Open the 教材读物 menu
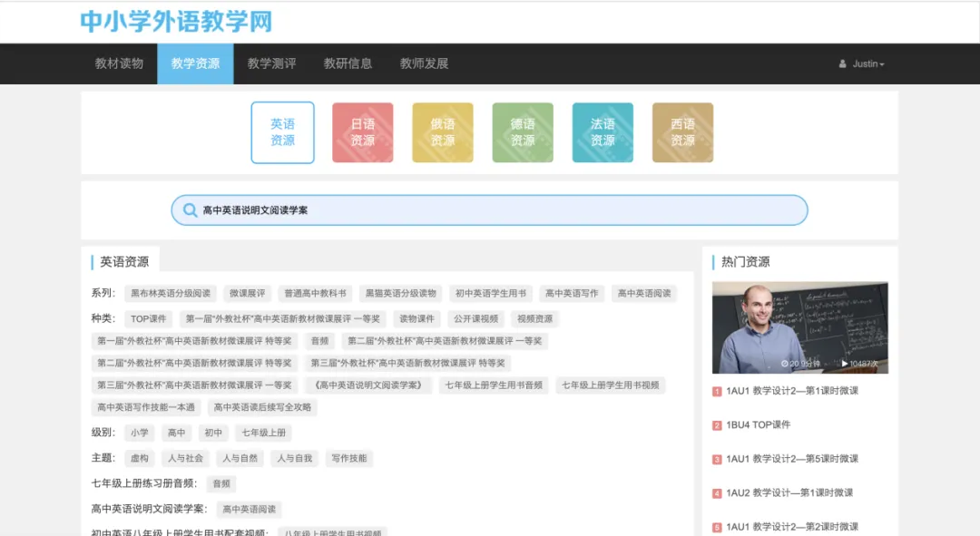This screenshot has width=980, height=536. [x=119, y=63]
